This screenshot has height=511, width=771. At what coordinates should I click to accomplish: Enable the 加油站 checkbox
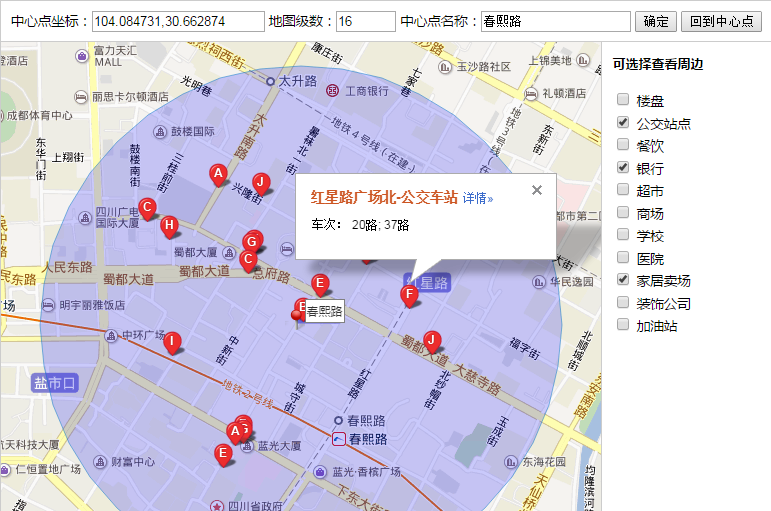pos(623,324)
